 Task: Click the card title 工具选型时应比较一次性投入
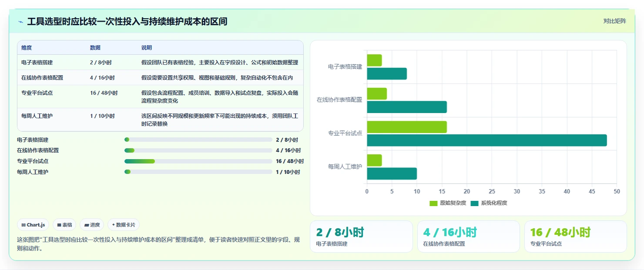coord(127,22)
